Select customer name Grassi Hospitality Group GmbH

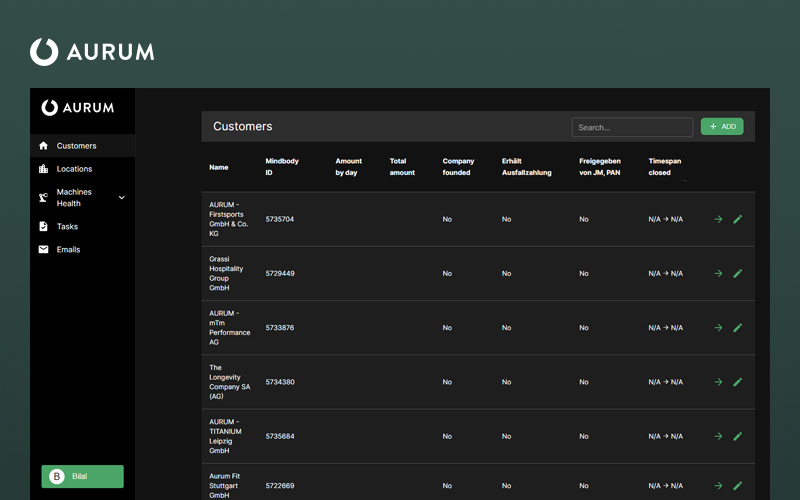tap(226, 273)
